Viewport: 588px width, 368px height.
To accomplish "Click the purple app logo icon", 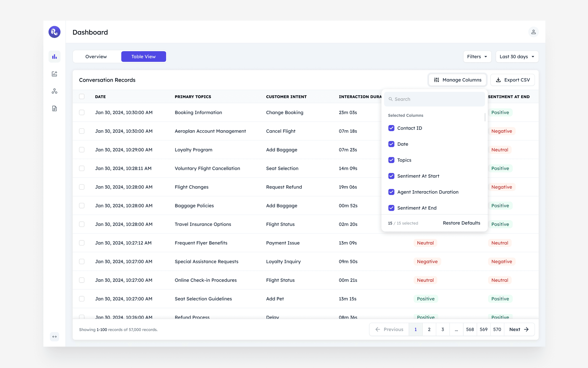I will [54, 32].
